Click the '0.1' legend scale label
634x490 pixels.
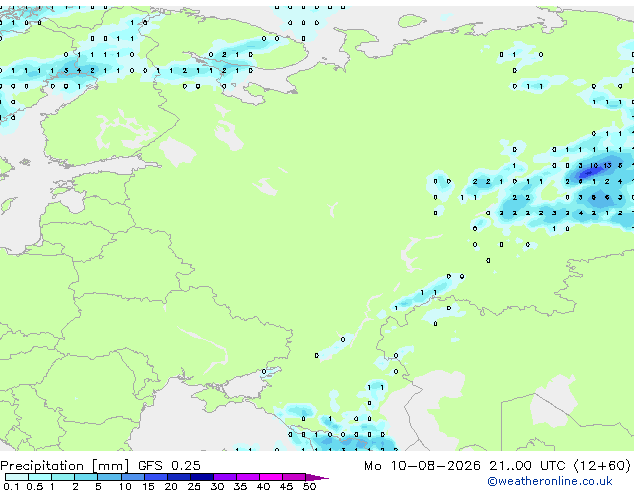pos(11,486)
